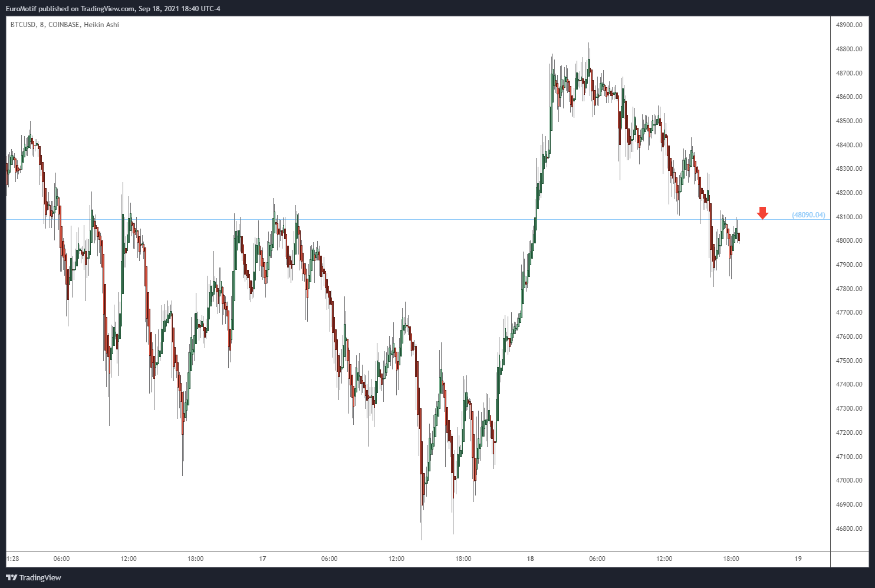Click the 47600.00 price axis label
Image resolution: width=875 pixels, height=588 pixels.
click(x=849, y=336)
